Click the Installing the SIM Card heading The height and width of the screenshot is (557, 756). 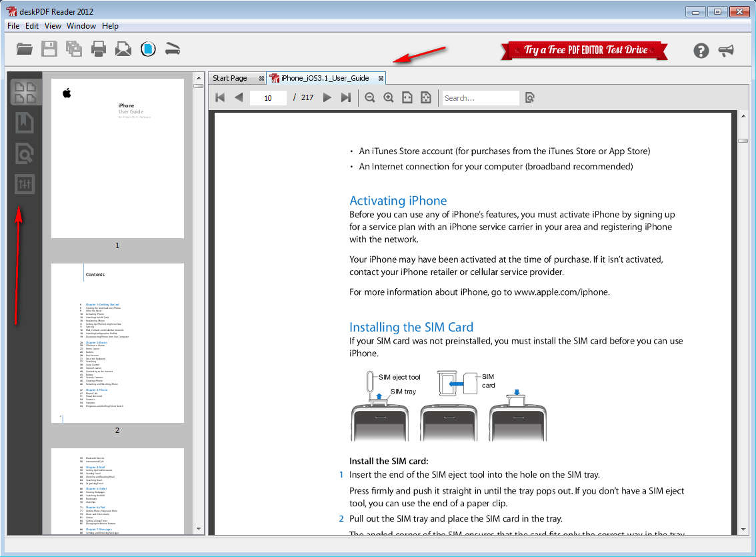point(411,327)
